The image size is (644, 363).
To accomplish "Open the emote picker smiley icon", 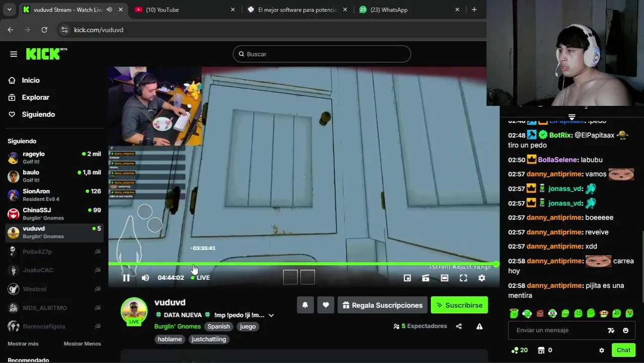I will [625, 331].
